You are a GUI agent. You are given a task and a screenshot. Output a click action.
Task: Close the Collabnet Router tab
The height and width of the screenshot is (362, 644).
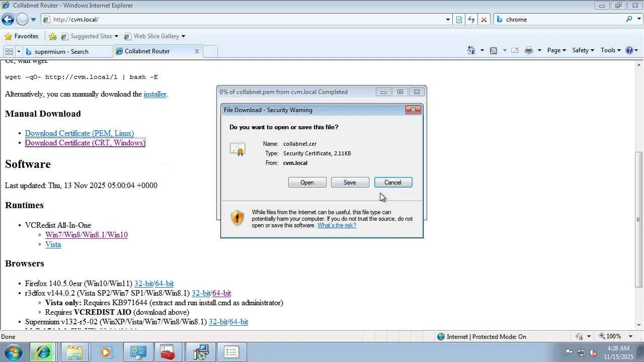pyautogui.click(x=197, y=51)
